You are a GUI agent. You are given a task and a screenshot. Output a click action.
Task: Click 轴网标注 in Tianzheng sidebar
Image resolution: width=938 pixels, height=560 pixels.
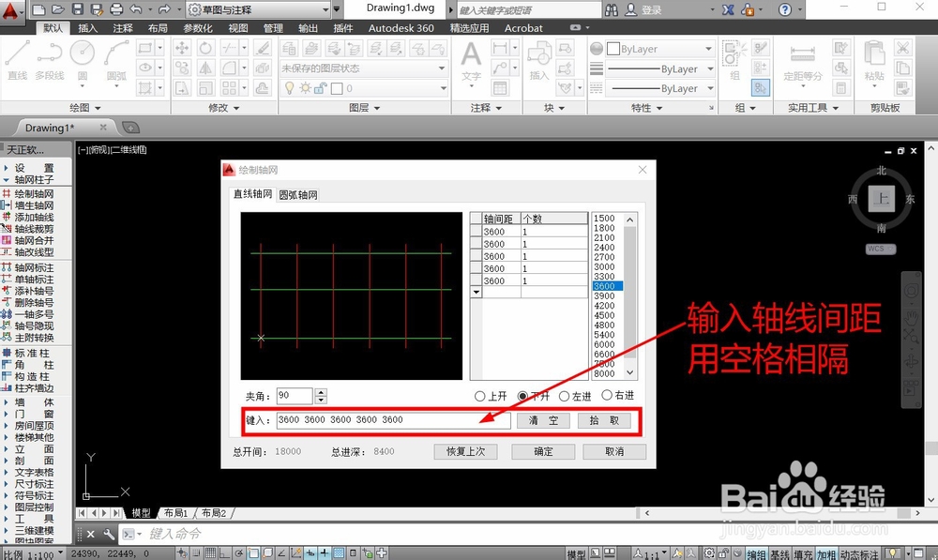point(34,267)
